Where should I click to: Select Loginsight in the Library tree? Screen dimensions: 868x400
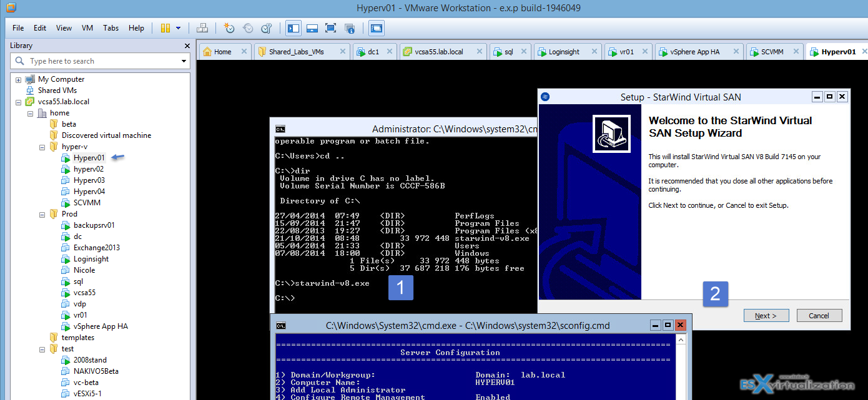coord(91,259)
